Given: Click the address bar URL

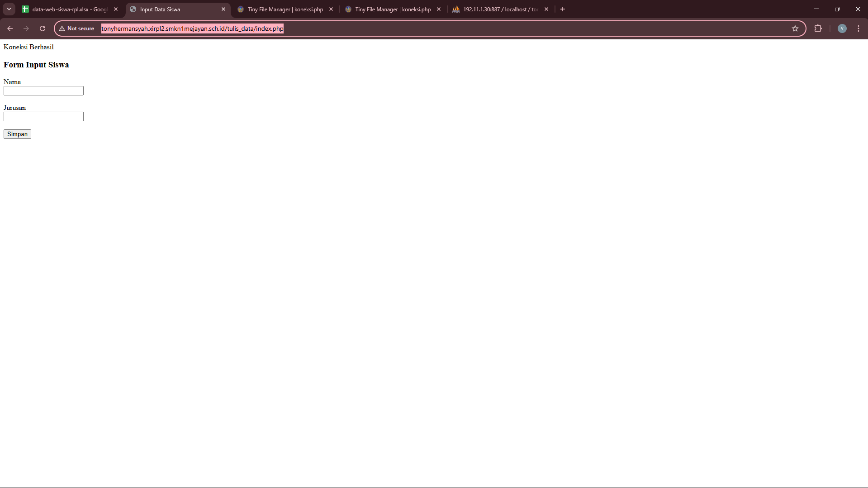Looking at the screenshot, I should coord(192,28).
